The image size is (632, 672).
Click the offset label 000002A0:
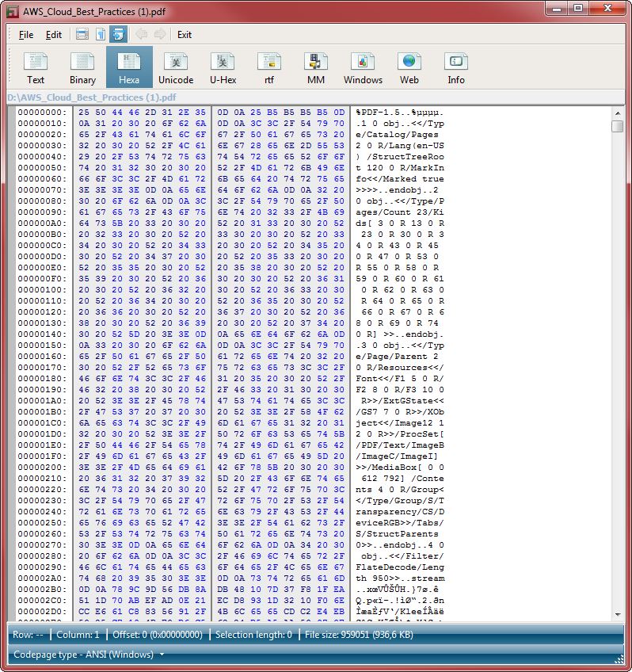pos(43,578)
